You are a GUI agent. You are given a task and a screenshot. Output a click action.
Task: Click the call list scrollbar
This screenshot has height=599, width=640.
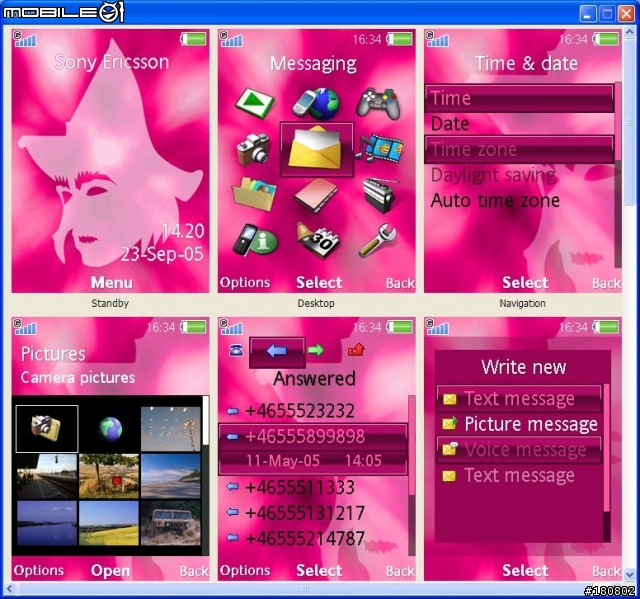tap(411, 475)
